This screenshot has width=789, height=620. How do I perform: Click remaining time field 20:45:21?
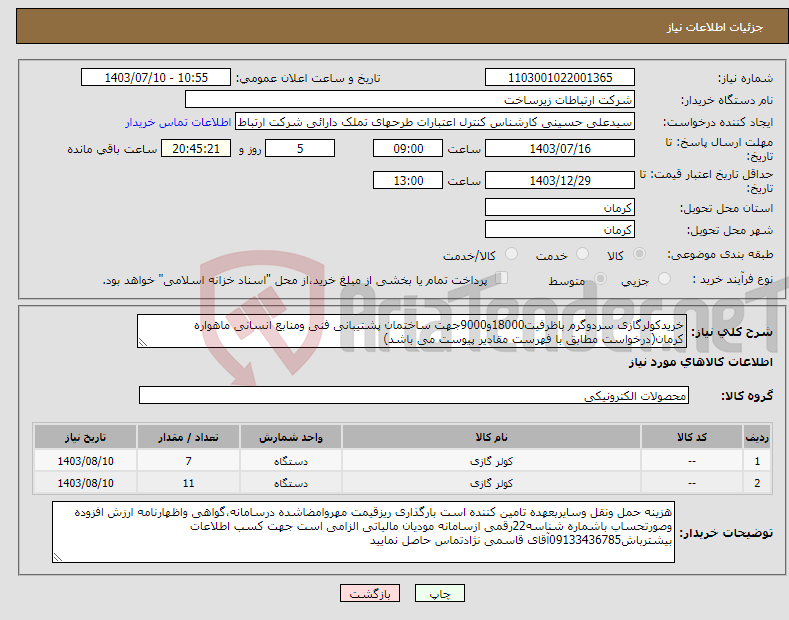[196, 148]
